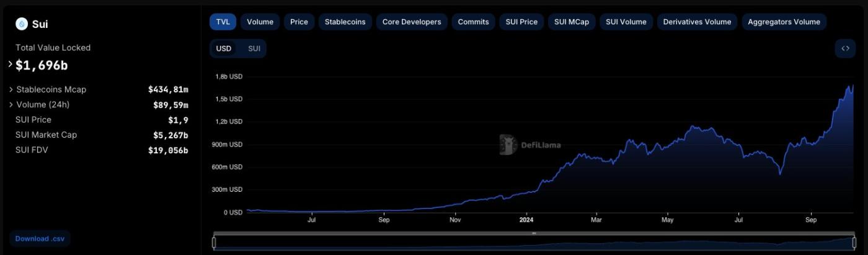Image resolution: width=868 pixels, height=255 pixels.
Task: Click the left handle of range slider
Action: coord(215,242)
